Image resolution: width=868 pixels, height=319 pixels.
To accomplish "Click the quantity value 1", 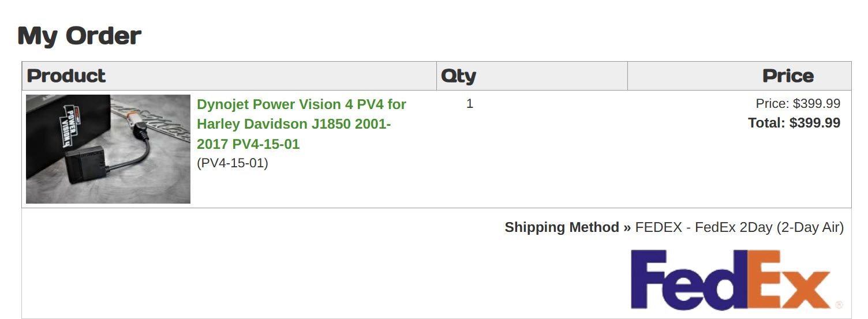I will [x=470, y=104].
